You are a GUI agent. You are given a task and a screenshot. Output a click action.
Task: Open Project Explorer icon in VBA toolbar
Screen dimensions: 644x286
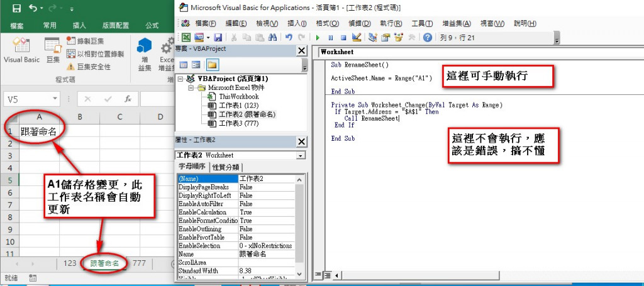(x=372, y=37)
